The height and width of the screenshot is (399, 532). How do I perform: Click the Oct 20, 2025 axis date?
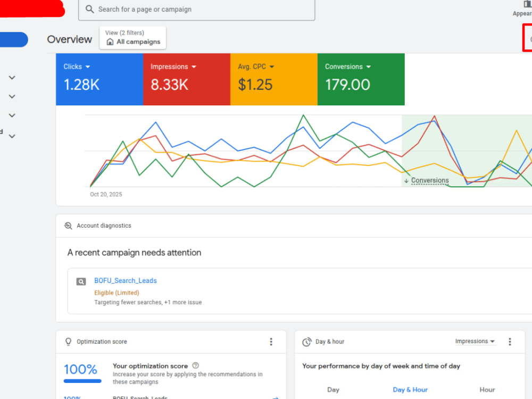point(106,194)
